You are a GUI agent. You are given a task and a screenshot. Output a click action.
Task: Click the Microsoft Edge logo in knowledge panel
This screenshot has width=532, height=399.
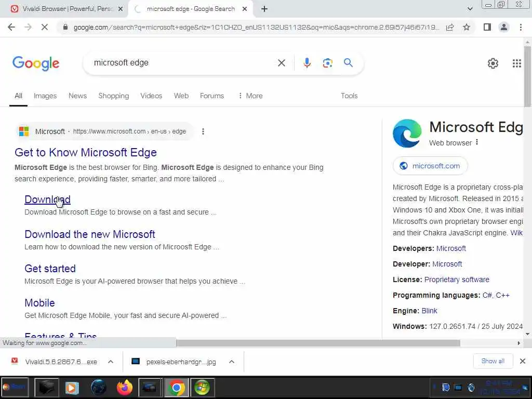pos(407,134)
